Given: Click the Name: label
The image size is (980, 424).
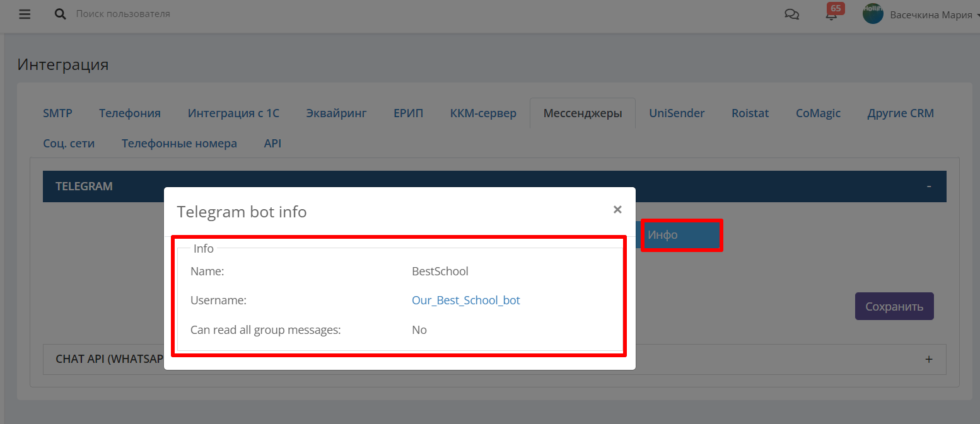Looking at the screenshot, I should click(x=207, y=272).
